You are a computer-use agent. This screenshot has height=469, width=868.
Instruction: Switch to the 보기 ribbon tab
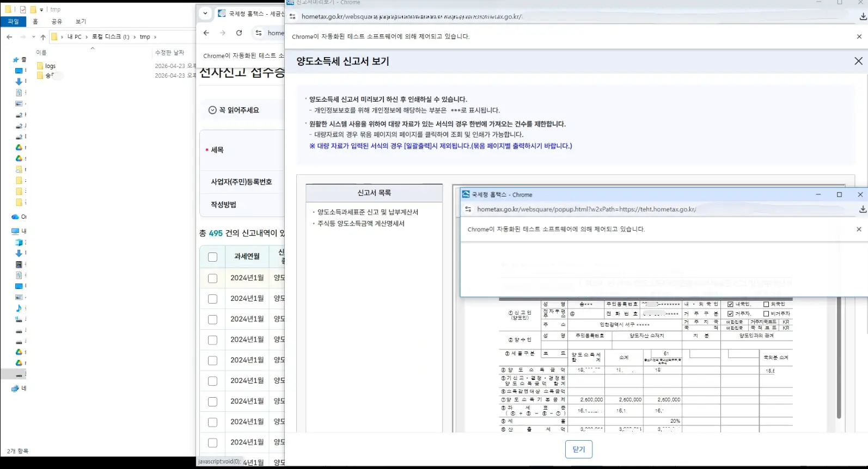pyautogui.click(x=81, y=21)
